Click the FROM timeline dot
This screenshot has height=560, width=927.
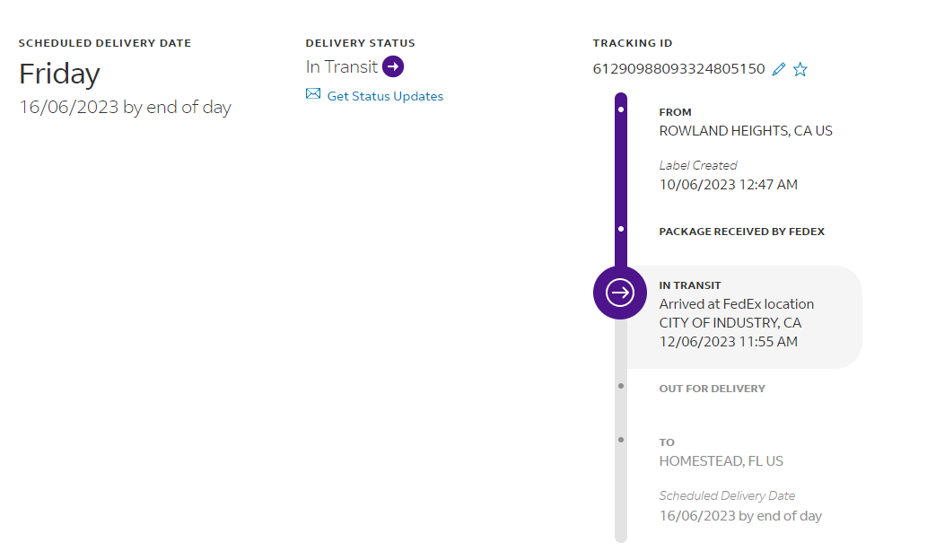(x=621, y=109)
